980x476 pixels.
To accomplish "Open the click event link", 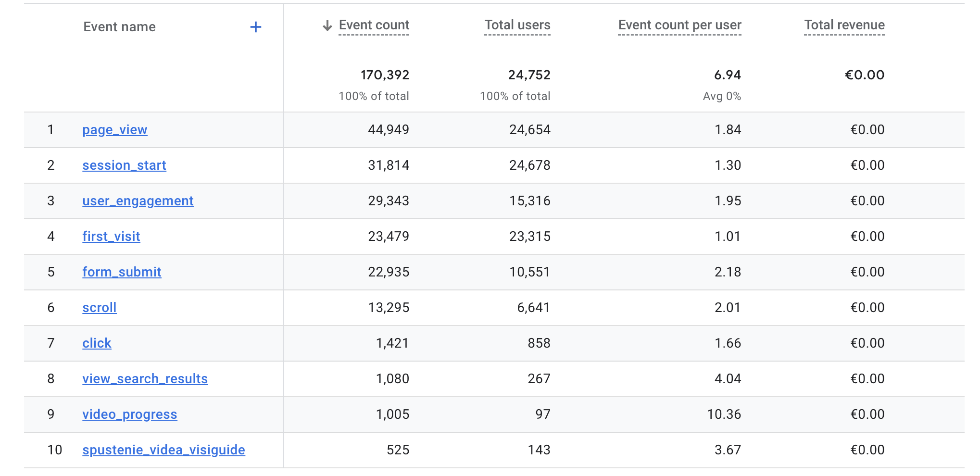I will pos(97,343).
